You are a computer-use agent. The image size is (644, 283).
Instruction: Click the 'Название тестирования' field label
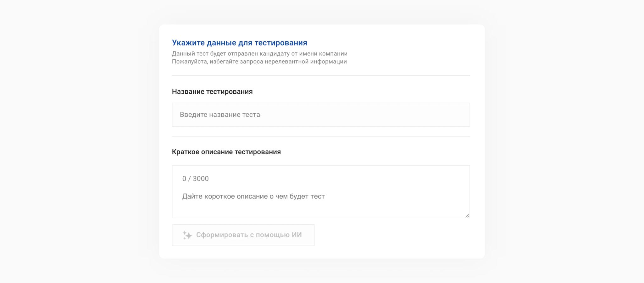(212, 92)
